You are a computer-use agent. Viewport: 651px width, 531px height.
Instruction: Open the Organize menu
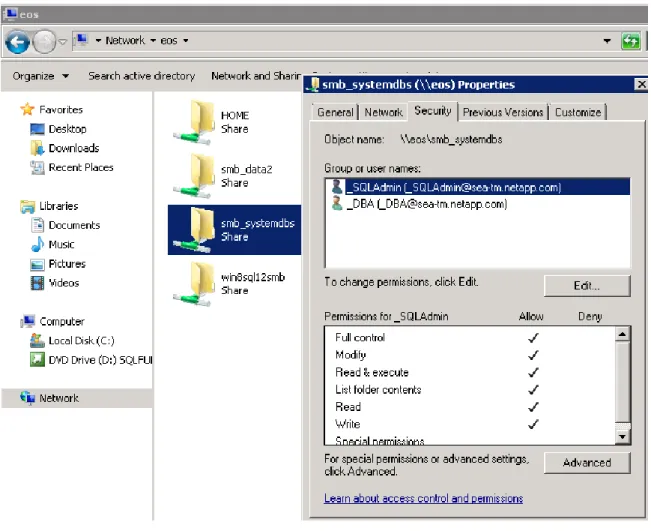point(40,76)
